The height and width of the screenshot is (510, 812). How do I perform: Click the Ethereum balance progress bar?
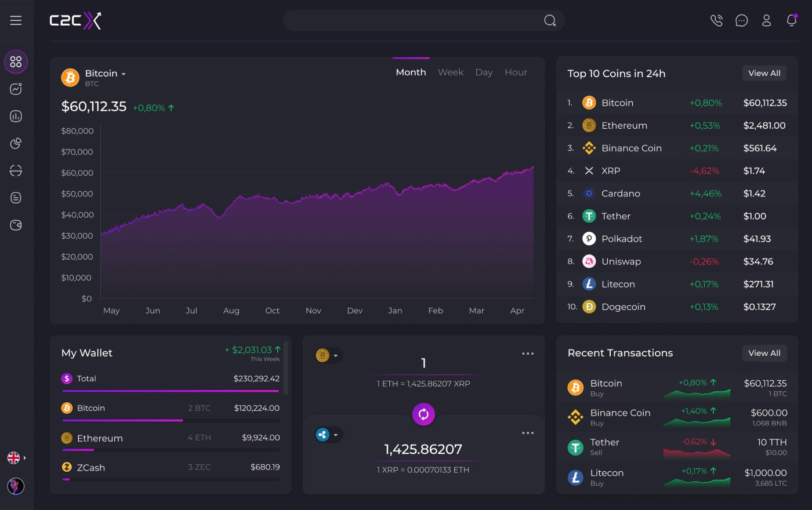170,450
